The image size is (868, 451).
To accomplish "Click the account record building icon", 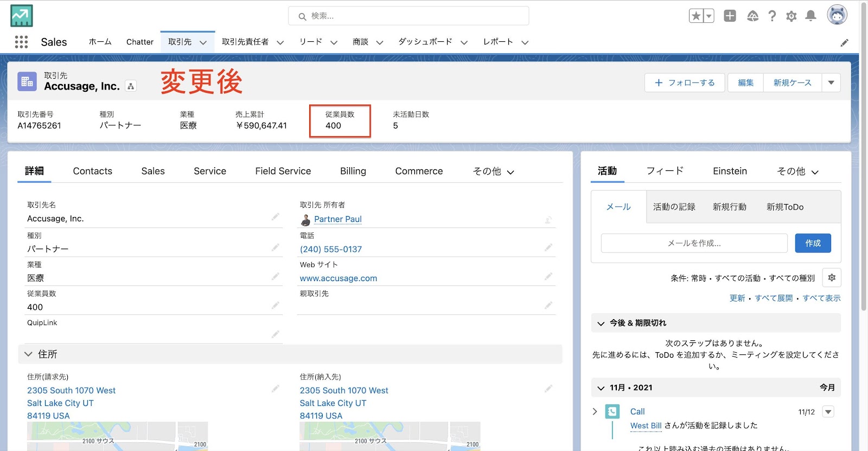I will (27, 81).
